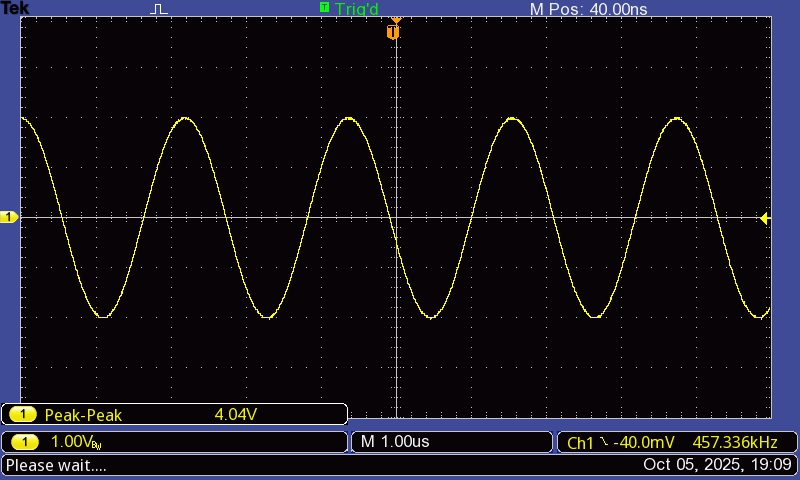Viewport: 800px width, 480px height.
Task: Click the trigger level arrow on right edge
Action: [765, 218]
